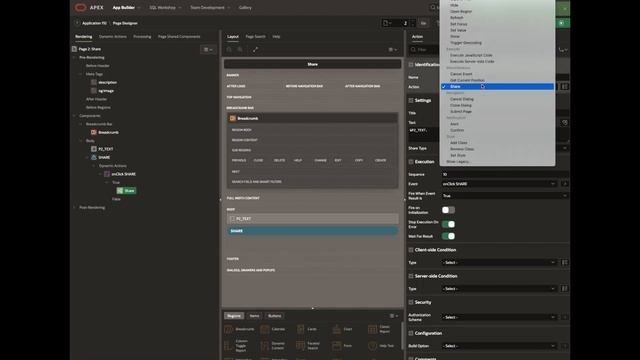Screen dimensions: 640x360
Task: Select the green Share action in tree
Action: (x=126, y=191)
